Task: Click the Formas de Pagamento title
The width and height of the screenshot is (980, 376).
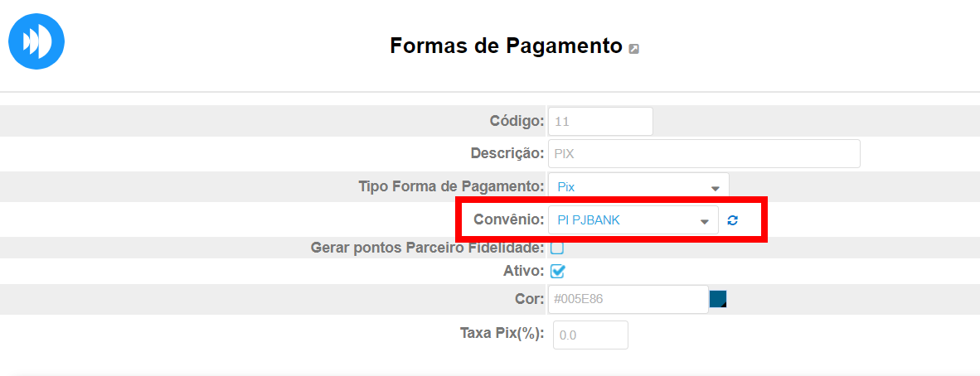Action: tap(506, 46)
